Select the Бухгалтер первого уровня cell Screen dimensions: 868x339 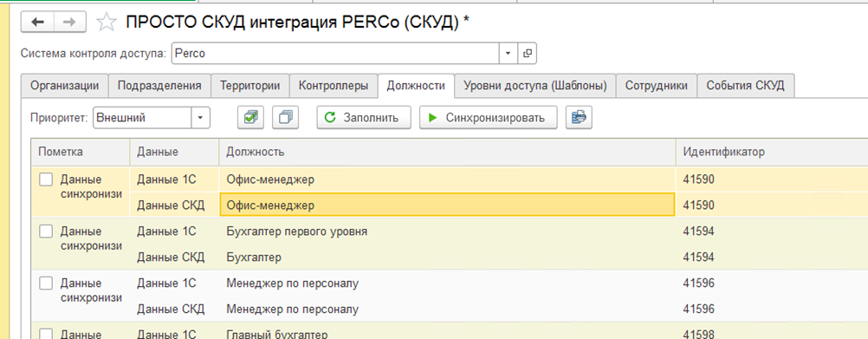pos(447,231)
